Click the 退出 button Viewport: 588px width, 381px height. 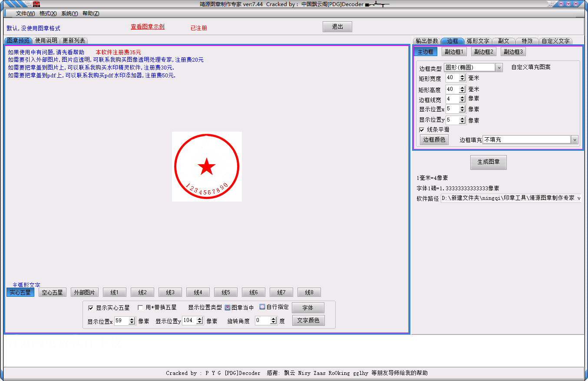click(337, 27)
